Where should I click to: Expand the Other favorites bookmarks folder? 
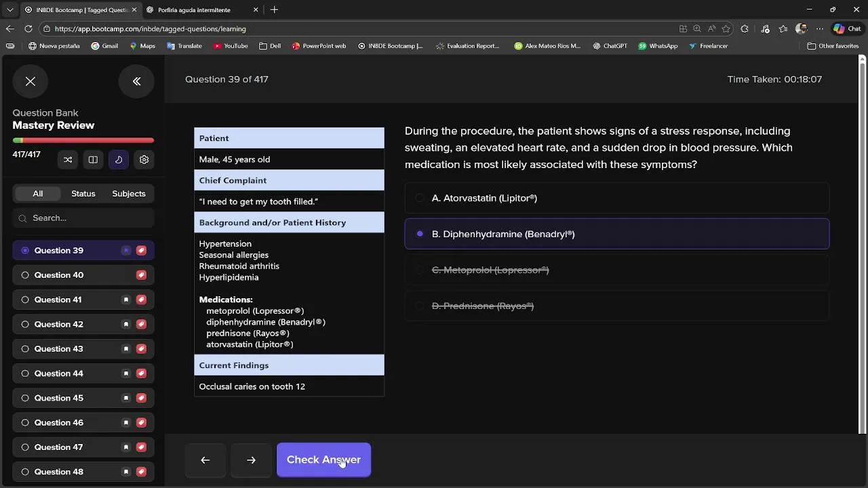(x=833, y=46)
